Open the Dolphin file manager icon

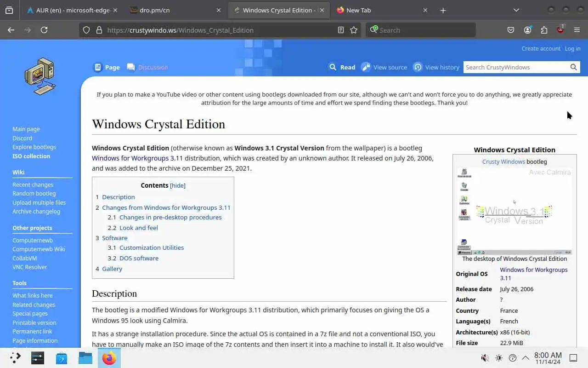85,357
